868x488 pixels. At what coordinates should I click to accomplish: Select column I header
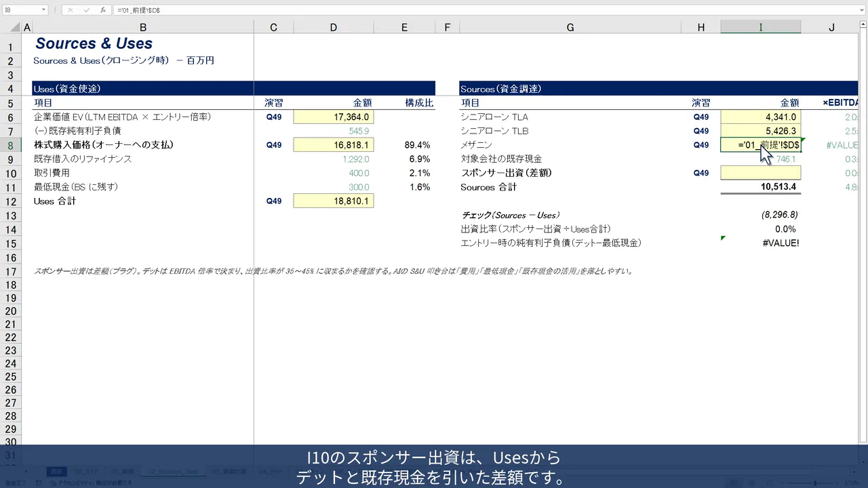[x=761, y=28]
